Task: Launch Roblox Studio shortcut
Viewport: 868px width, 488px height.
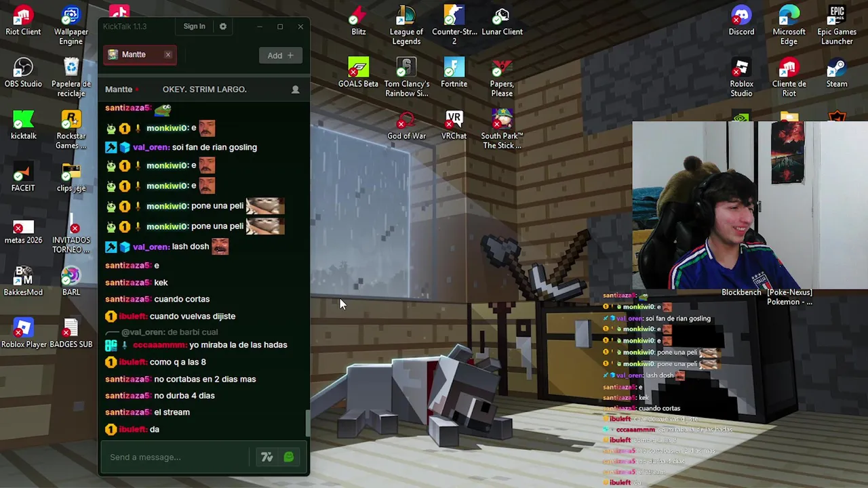Action: point(741,78)
